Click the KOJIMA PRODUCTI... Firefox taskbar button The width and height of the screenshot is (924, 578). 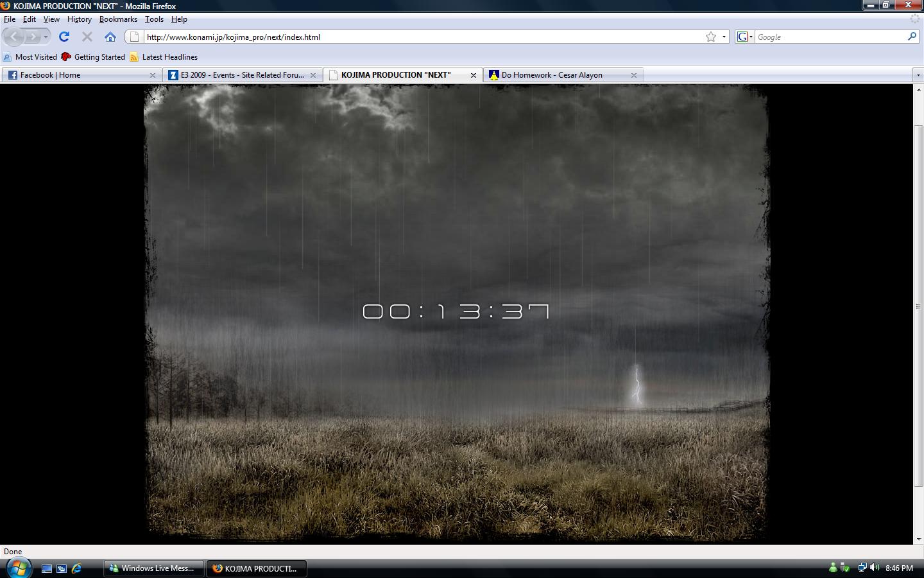pos(256,568)
